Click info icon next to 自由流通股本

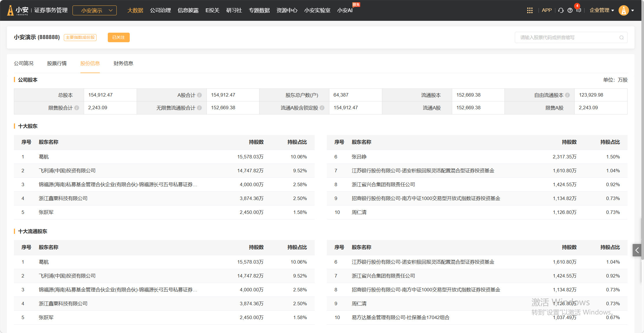pos(567,95)
